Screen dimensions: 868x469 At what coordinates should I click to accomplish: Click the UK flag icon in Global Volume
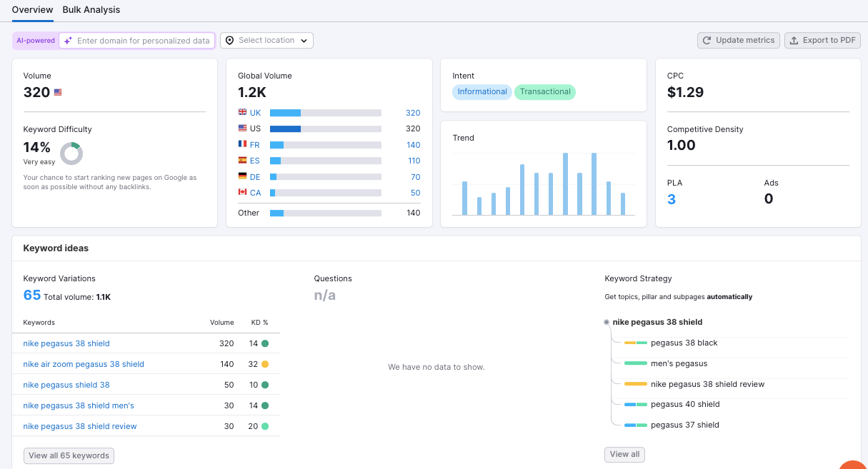click(x=242, y=113)
